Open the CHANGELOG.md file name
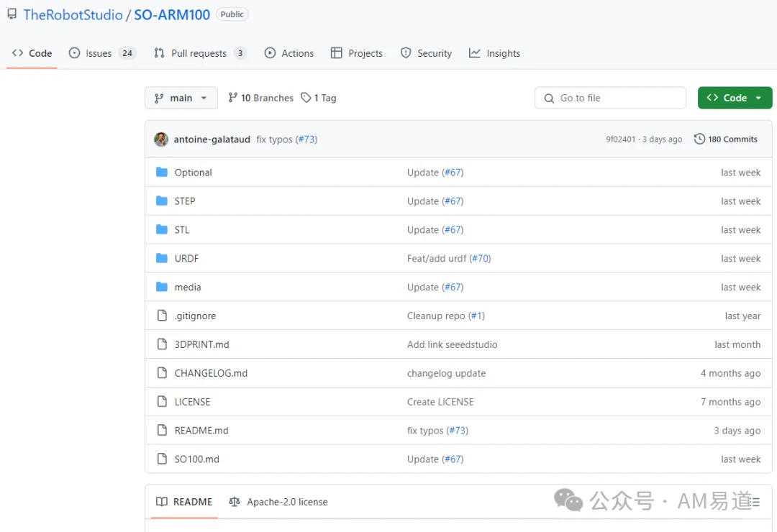 click(211, 373)
